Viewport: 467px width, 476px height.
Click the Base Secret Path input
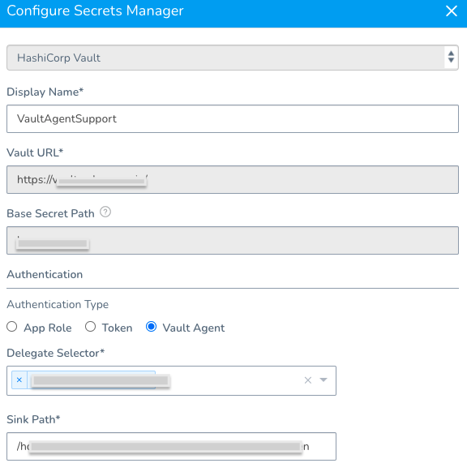click(233, 240)
